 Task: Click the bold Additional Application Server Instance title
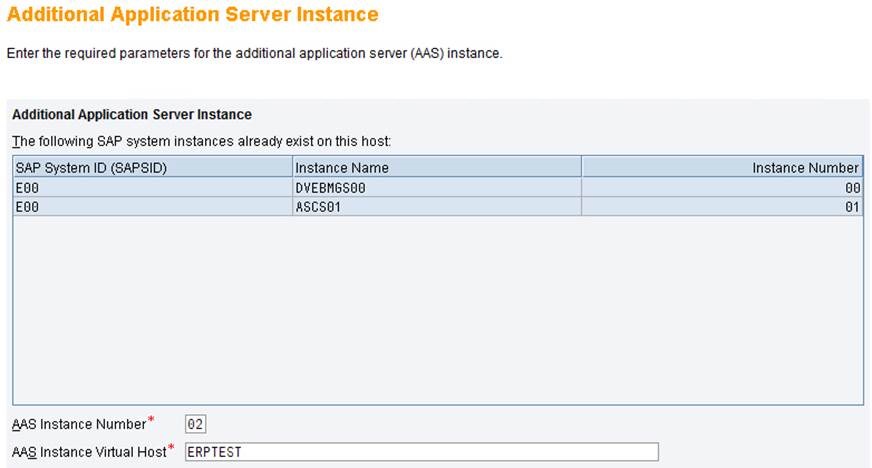132,114
